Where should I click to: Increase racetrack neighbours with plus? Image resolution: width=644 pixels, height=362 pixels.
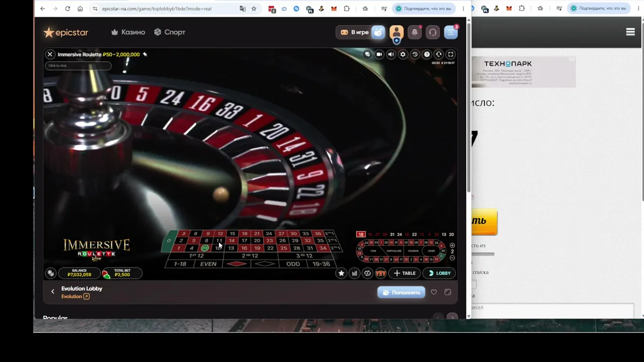click(x=452, y=245)
